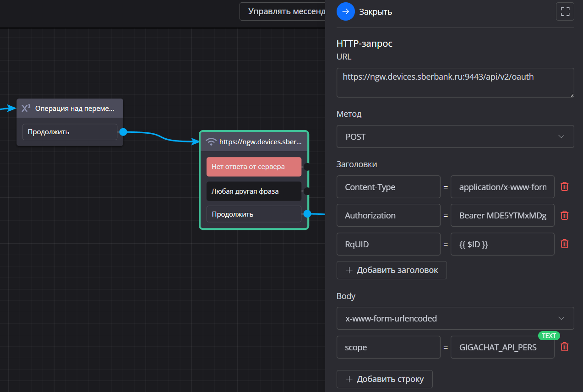The height and width of the screenshot is (392, 583).
Task: Select the Любая другая фраза output row
Action: (x=254, y=191)
